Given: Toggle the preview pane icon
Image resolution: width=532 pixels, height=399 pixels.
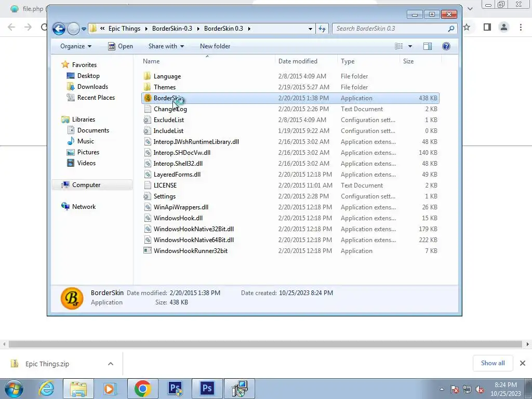Looking at the screenshot, I should (428, 46).
